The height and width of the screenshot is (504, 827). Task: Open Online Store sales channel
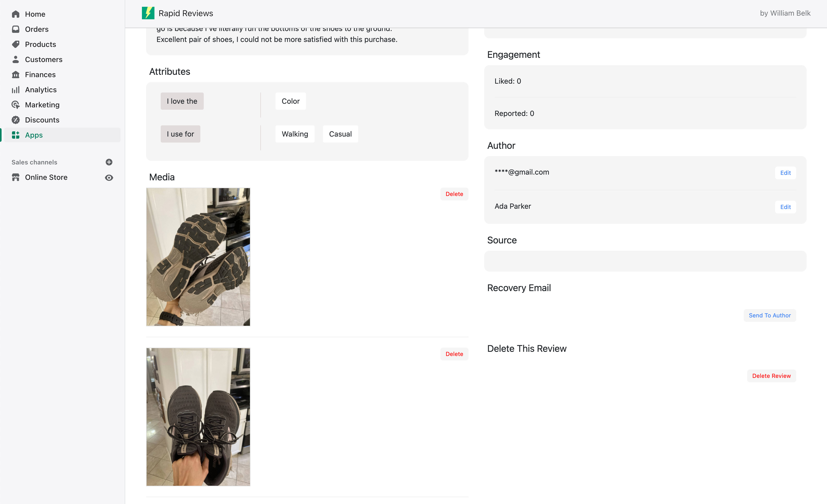tap(46, 177)
